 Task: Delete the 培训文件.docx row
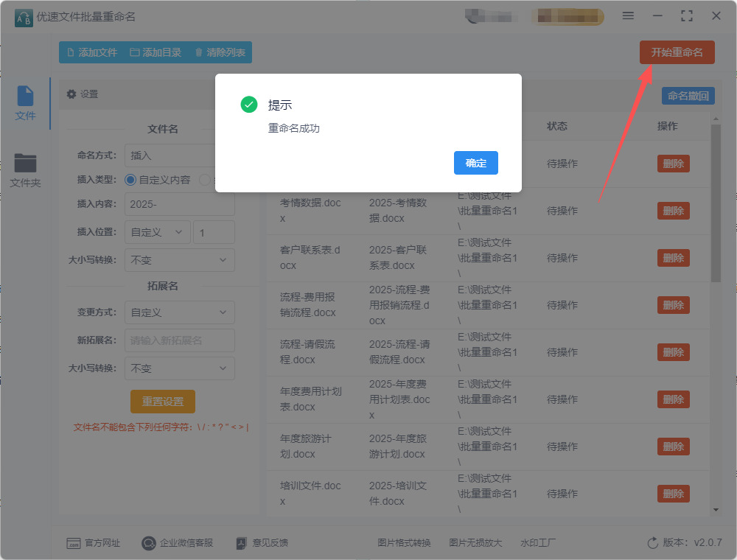(673, 494)
